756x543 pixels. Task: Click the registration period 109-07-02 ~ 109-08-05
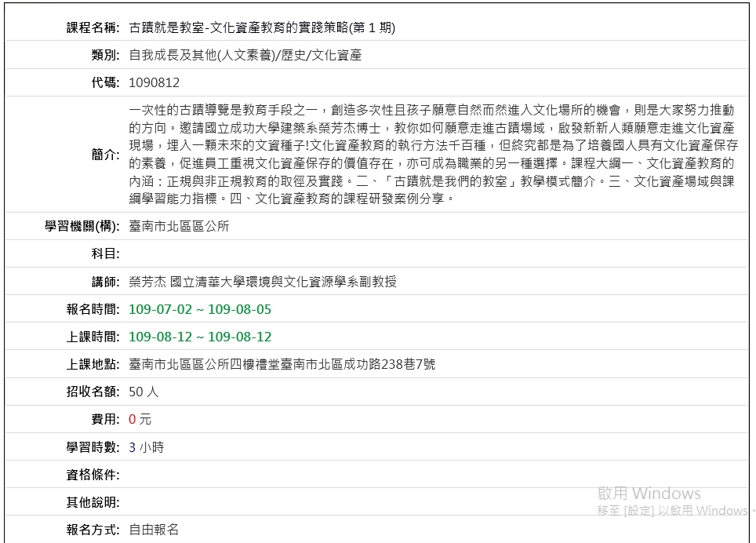coord(200,309)
